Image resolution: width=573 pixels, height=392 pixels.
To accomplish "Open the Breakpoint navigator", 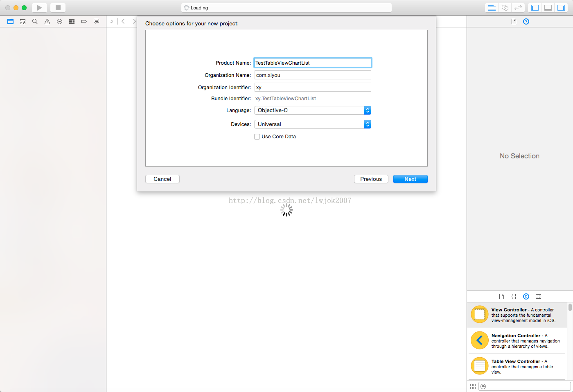I will pyautogui.click(x=84, y=21).
